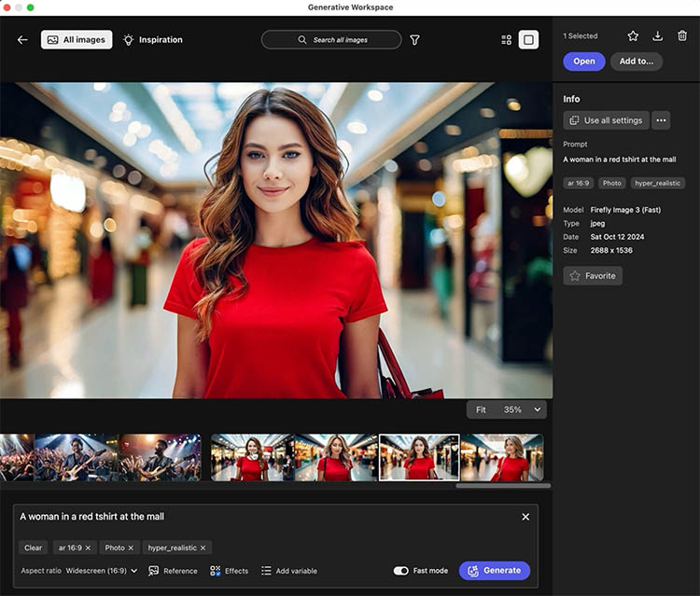The image size is (700, 596).
Task: Click hyper_realistic tag in Info panel
Action: tap(658, 183)
